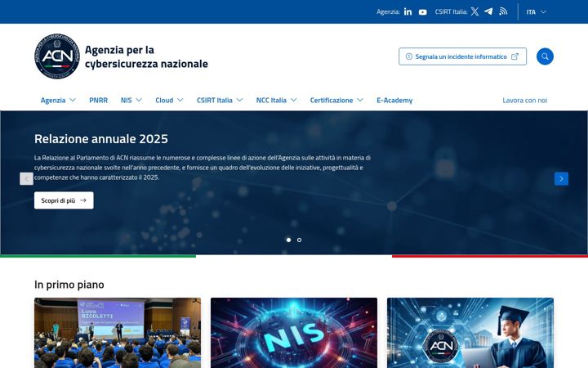This screenshot has width=588, height=368.
Task: Select the second carousel slide dot
Action: pos(299,240)
